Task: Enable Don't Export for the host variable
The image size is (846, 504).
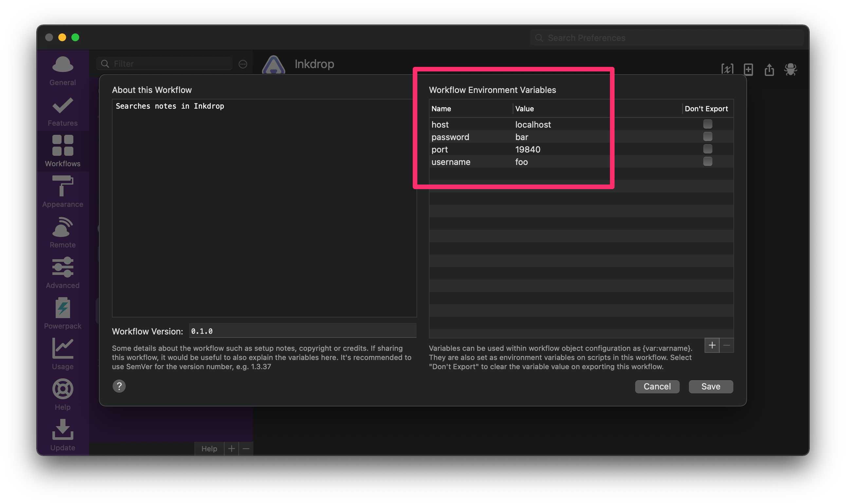Action: click(x=708, y=124)
